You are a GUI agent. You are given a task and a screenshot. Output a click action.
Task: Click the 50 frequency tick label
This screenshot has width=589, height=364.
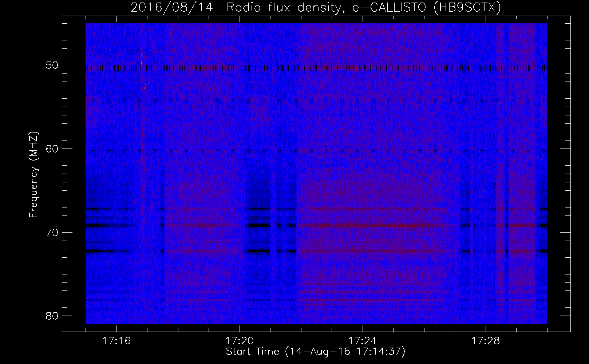click(x=52, y=66)
